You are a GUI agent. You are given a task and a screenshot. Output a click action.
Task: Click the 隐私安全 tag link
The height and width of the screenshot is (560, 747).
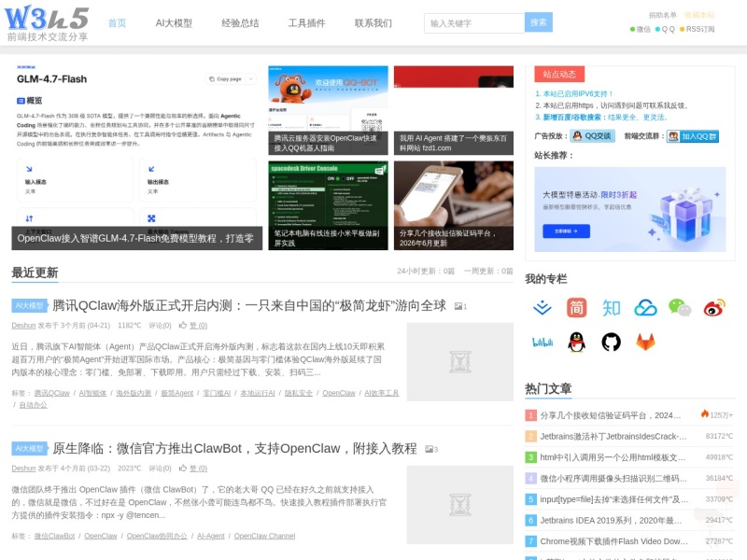click(299, 393)
